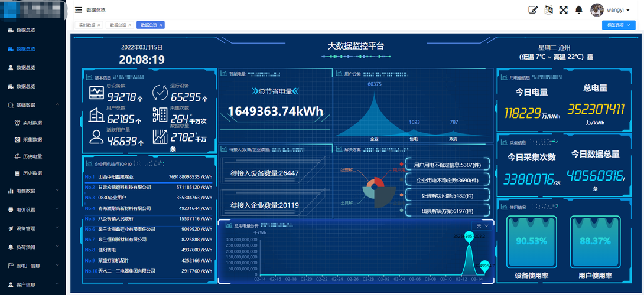
Task: Click the chart icon next to 解决方案 title
Action: [339, 149]
